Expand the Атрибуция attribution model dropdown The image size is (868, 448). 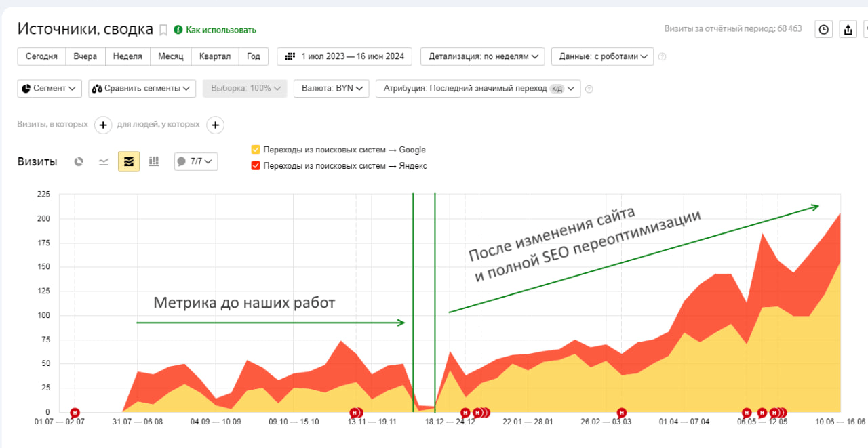coord(478,88)
